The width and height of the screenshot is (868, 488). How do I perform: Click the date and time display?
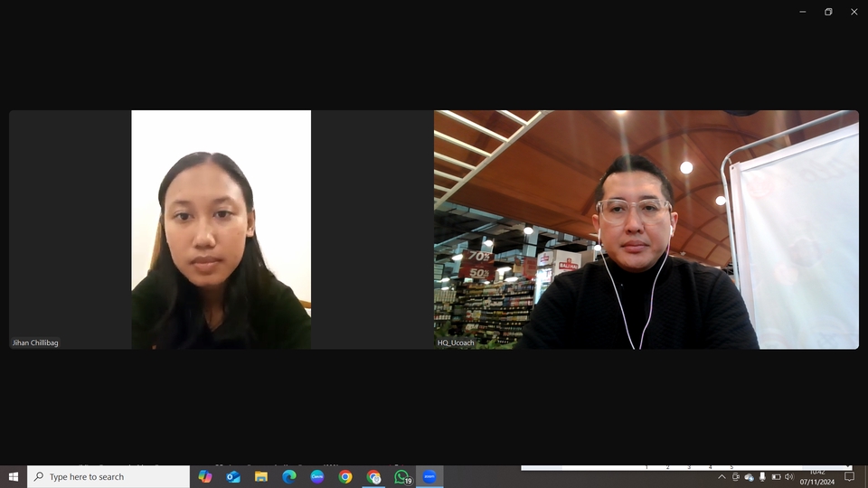tap(816, 477)
